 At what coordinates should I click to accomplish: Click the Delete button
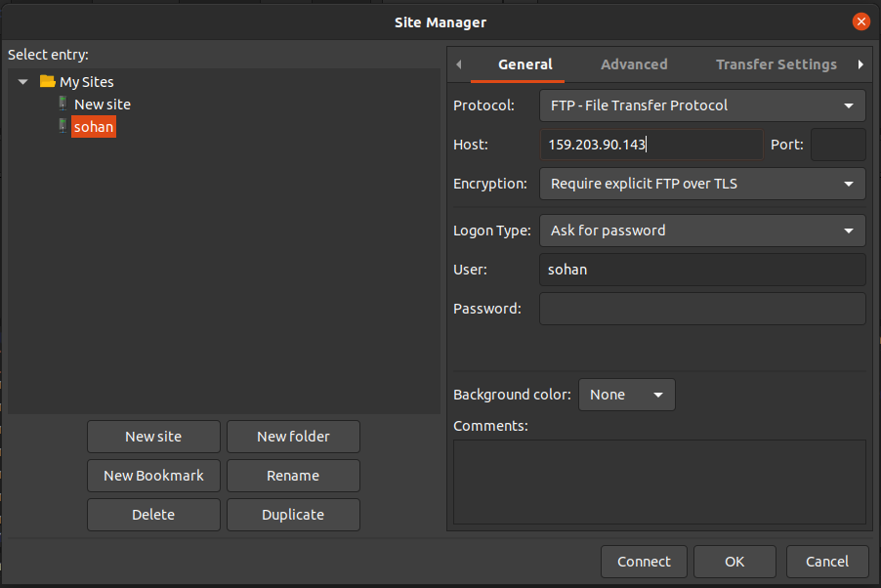click(153, 515)
